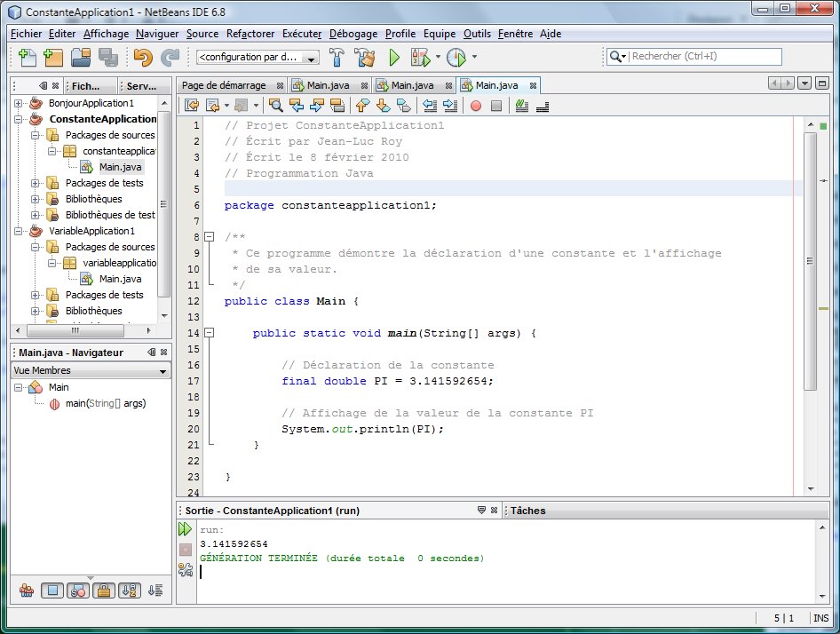Open the Sortie panel's settings icon below the stop button
Image resolution: width=840 pixels, height=634 pixels.
click(x=186, y=570)
